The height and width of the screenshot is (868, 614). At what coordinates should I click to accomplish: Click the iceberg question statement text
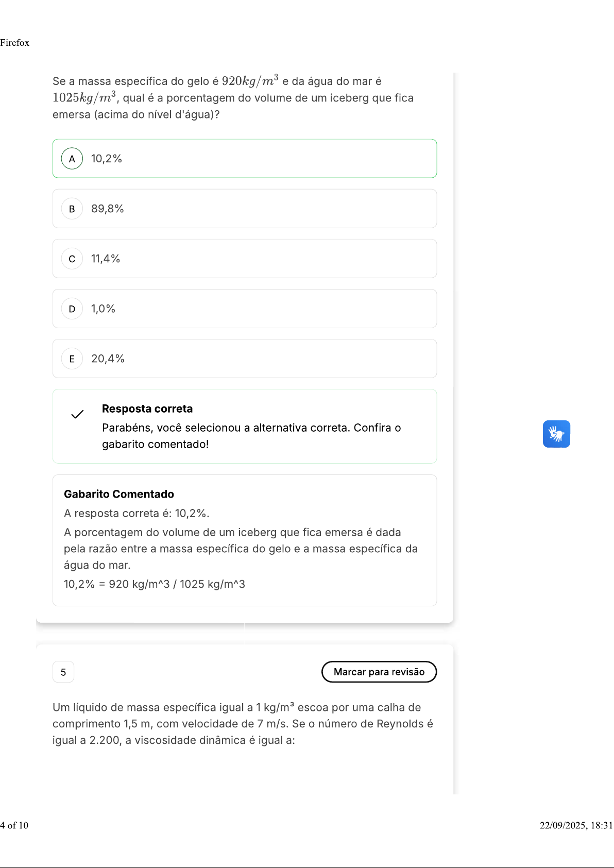tap(233, 97)
